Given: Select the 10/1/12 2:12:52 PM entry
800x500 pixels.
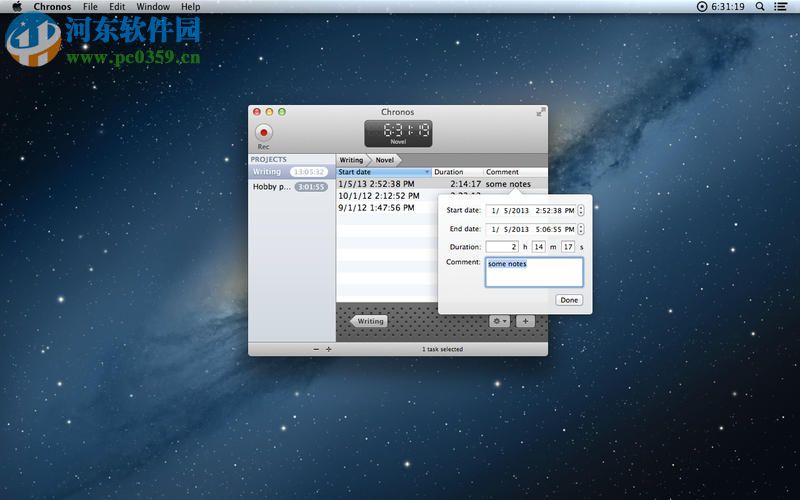Looking at the screenshot, I should pos(379,196).
